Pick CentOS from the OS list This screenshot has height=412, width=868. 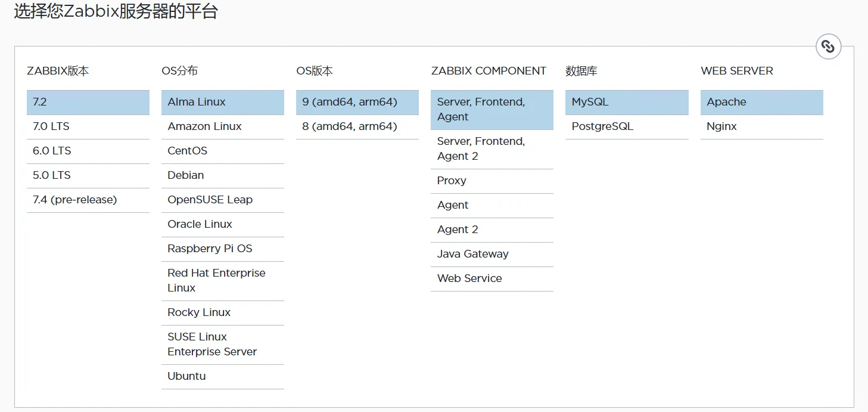[223, 151]
